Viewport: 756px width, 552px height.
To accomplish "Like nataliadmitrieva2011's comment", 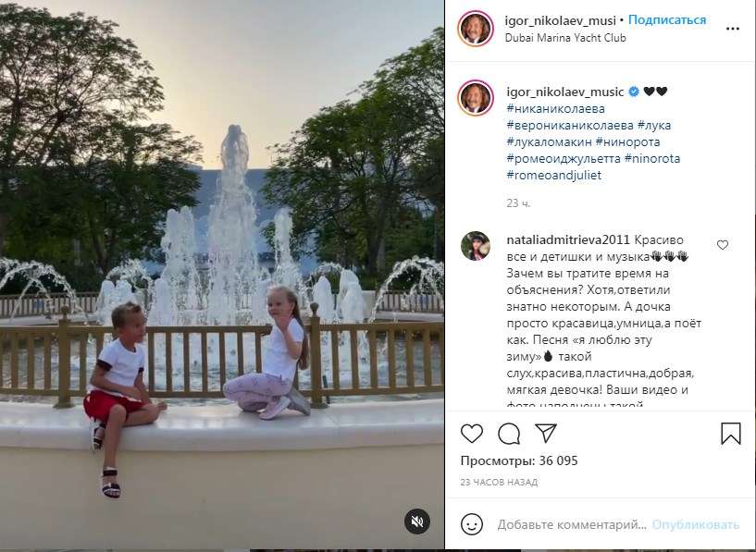I will [x=723, y=245].
